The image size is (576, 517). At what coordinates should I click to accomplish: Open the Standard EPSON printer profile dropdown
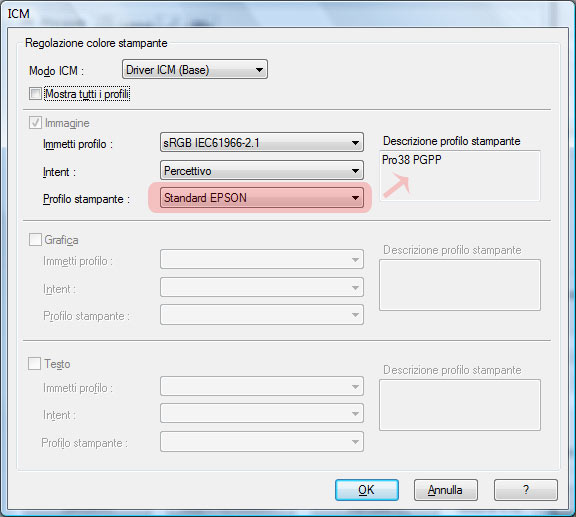pyautogui.click(x=262, y=198)
